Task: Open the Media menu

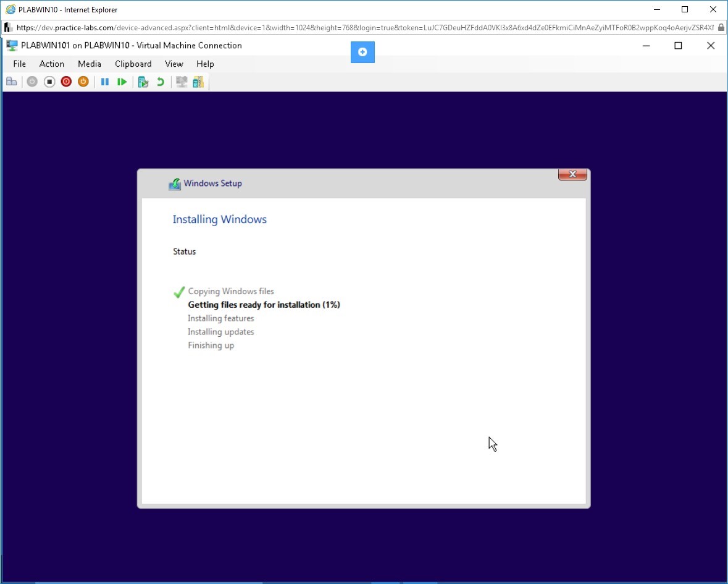Action: click(x=90, y=64)
